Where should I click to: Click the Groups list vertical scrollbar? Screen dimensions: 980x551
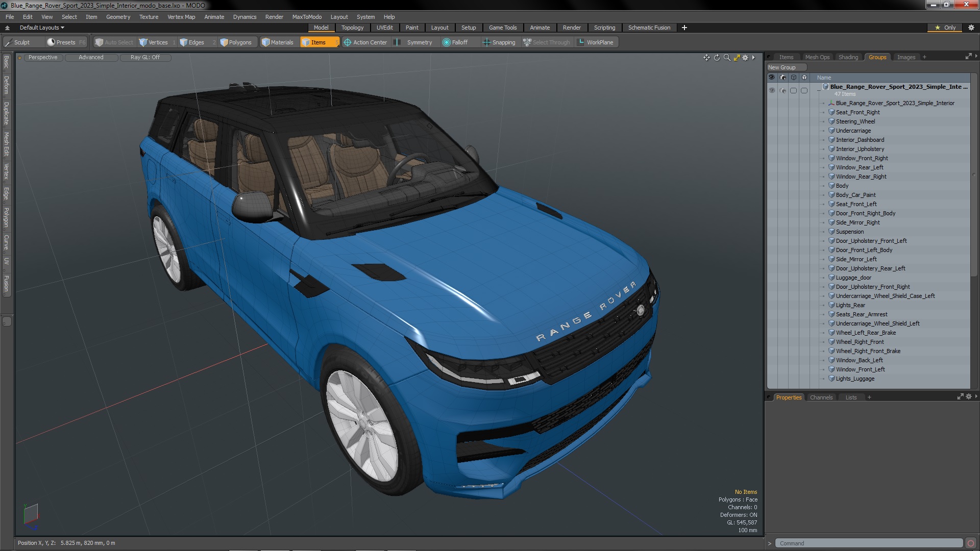point(974,176)
